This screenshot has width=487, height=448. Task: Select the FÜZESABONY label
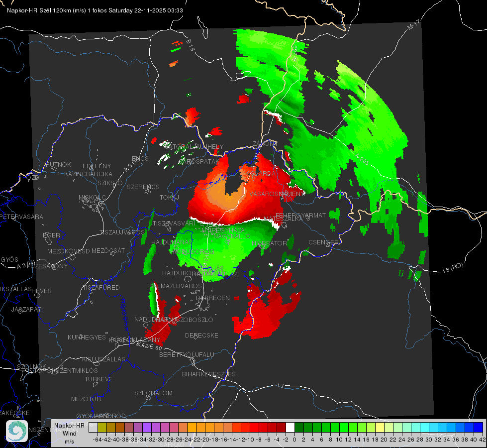pos(47,266)
